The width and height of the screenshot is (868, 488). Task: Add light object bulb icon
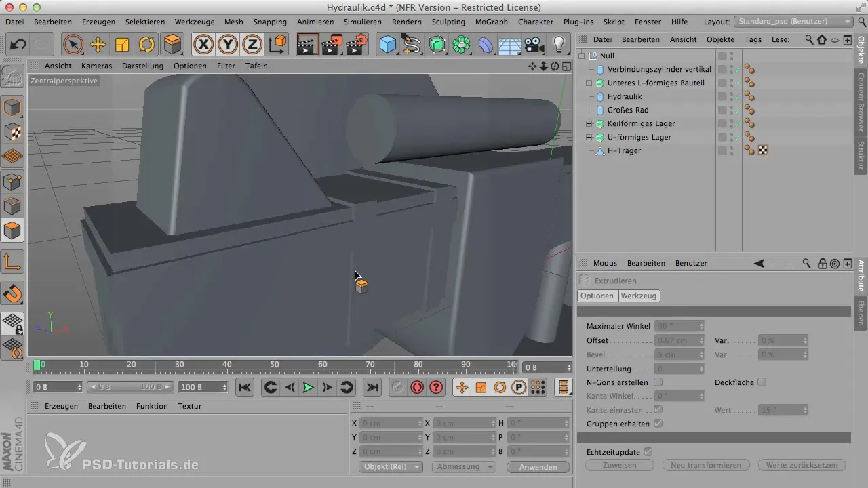(x=559, y=45)
